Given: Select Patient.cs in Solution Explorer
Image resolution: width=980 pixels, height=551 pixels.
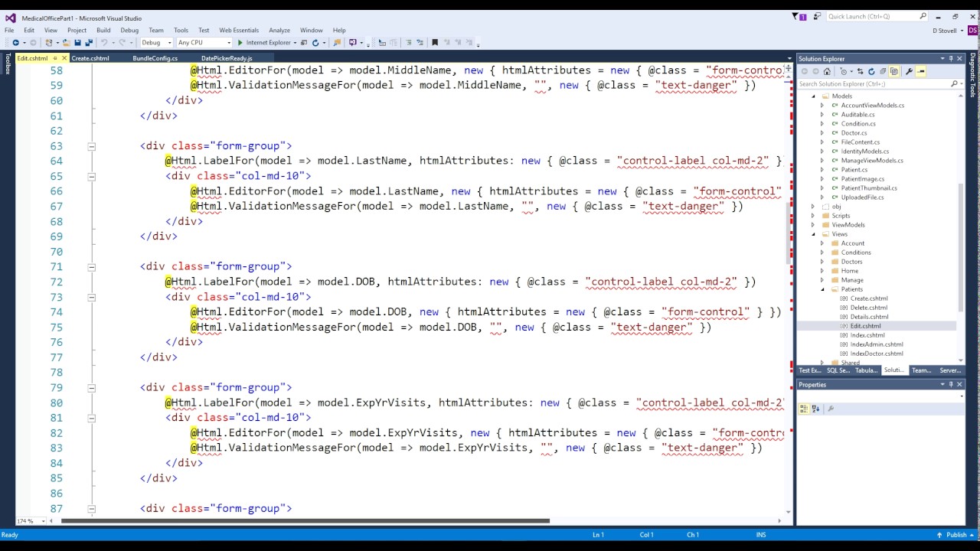Looking at the screenshot, I should [x=854, y=170].
